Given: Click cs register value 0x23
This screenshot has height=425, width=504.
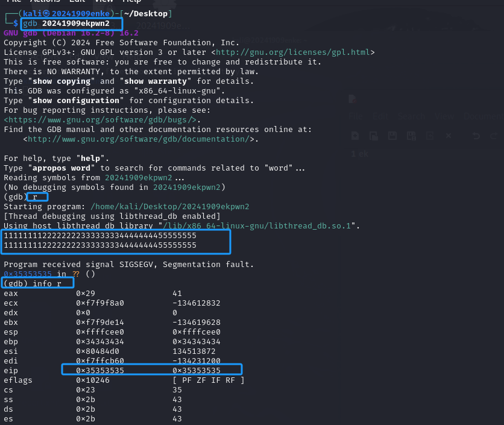Looking at the screenshot, I should pyautogui.click(x=86, y=389).
